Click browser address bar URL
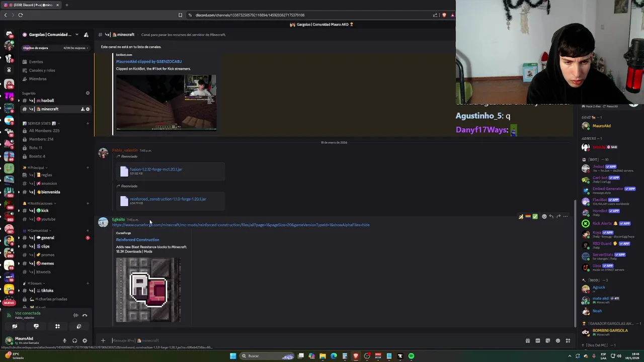 [250, 15]
